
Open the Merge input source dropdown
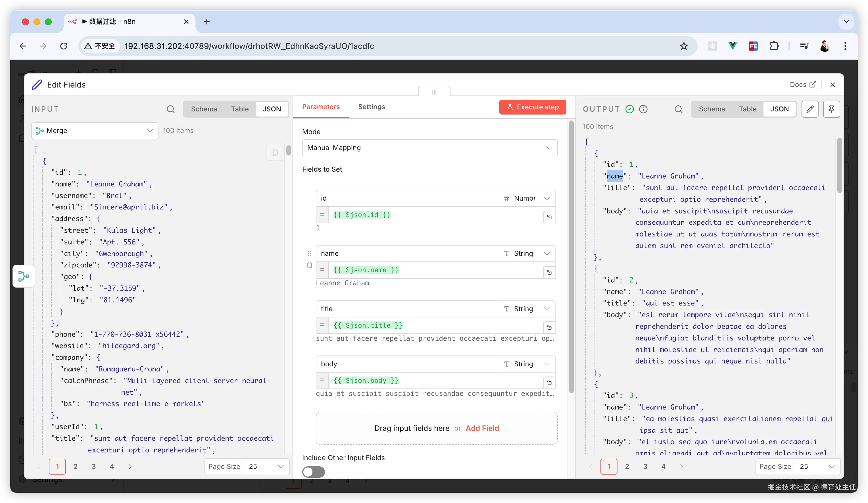(x=94, y=130)
